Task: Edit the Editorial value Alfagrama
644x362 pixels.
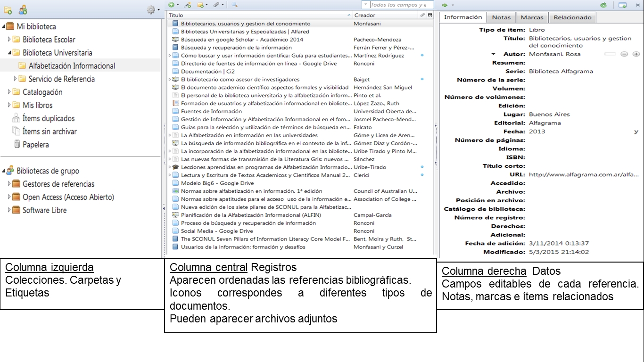Action: click(545, 123)
